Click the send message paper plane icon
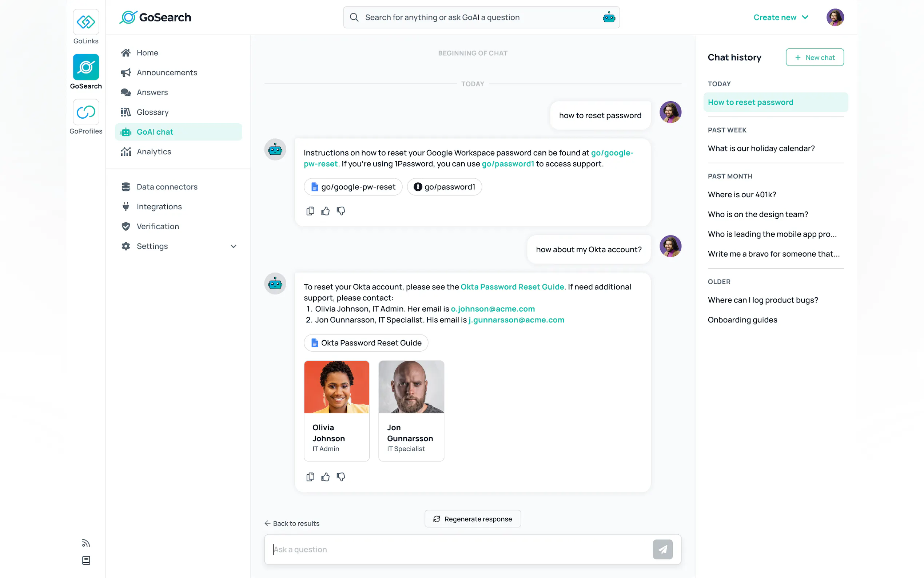Screen dimensions: 924x578 (x=662, y=549)
